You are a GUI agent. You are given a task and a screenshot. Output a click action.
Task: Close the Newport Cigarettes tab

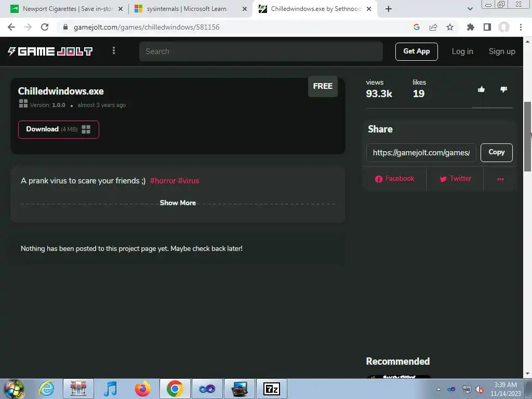(x=121, y=9)
